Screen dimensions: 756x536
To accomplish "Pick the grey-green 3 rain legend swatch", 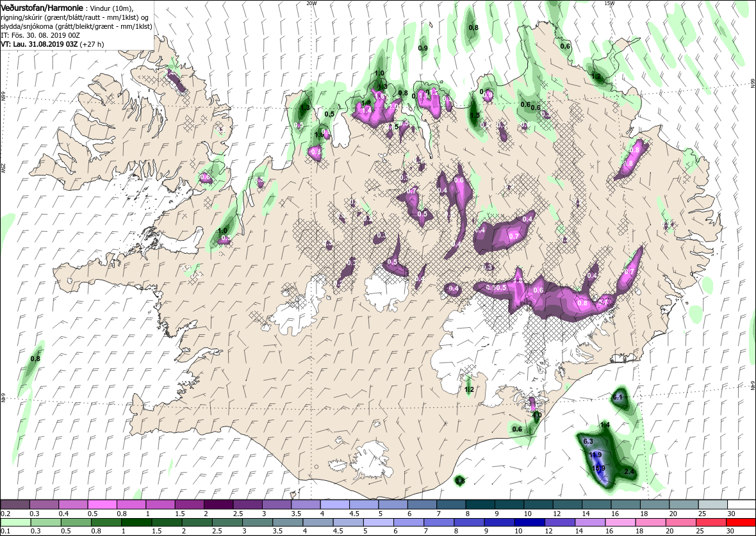I will click(257, 523).
